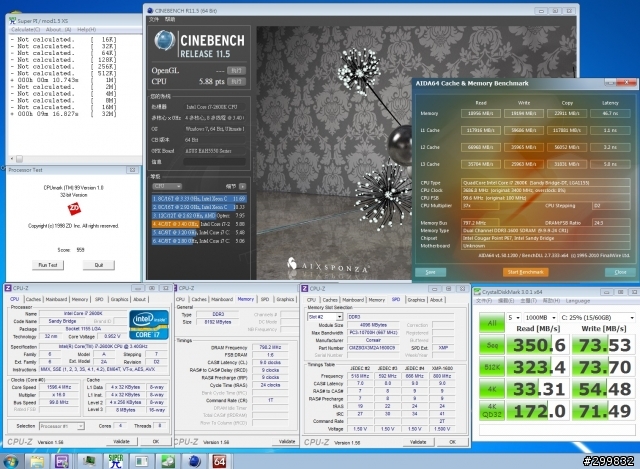Open the About menu in Super PI
The height and width of the screenshot is (469, 640).
pos(58,30)
